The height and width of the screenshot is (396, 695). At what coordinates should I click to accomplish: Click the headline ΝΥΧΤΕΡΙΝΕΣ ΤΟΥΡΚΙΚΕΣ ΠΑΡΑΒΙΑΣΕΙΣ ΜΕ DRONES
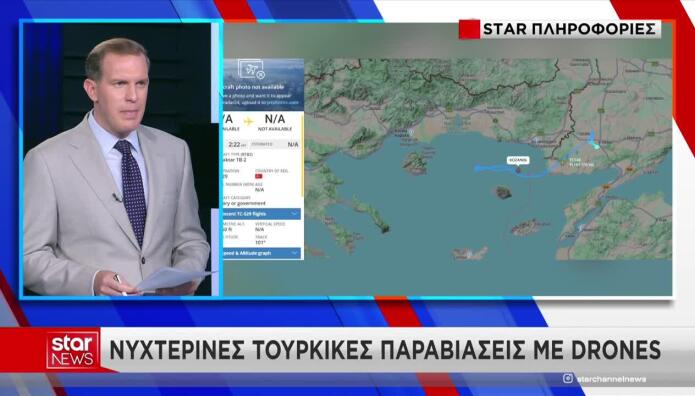pos(385,350)
